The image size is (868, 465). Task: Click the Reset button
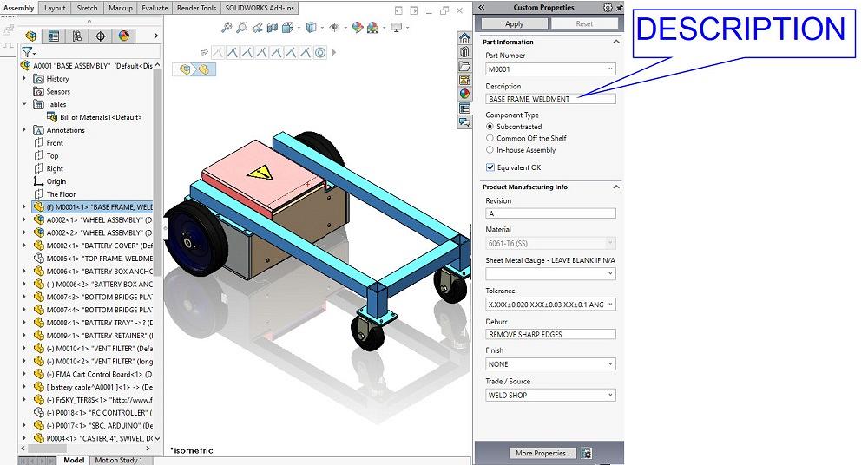(584, 23)
